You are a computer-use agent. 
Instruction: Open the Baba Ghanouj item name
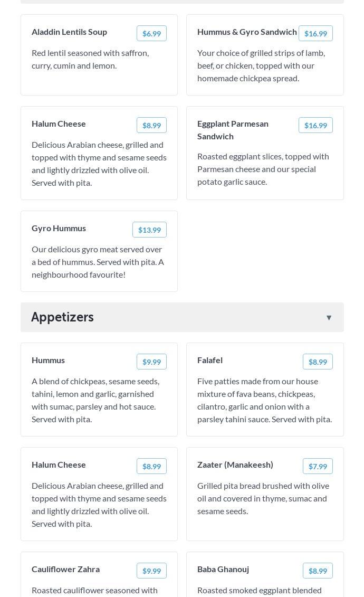coord(223,569)
